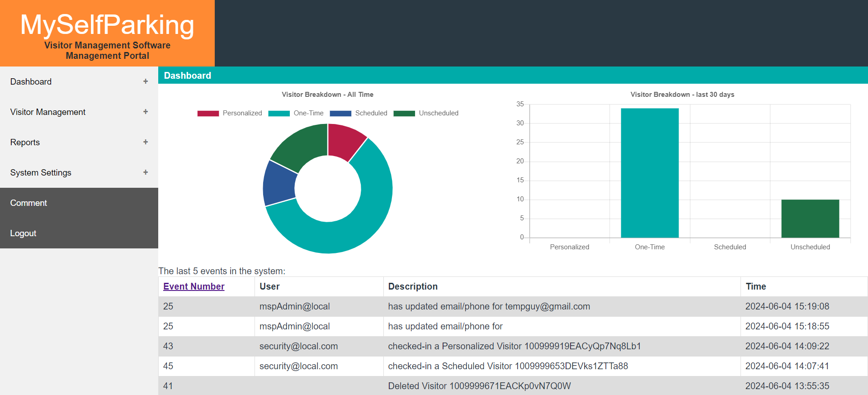Sort by Event Number column link
868x395 pixels.
[193, 286]
